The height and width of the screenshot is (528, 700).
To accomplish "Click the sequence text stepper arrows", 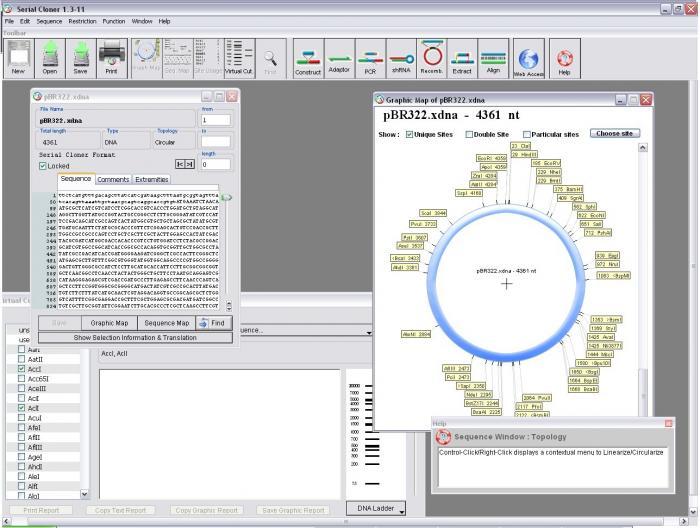I will (x=229, y=306).
